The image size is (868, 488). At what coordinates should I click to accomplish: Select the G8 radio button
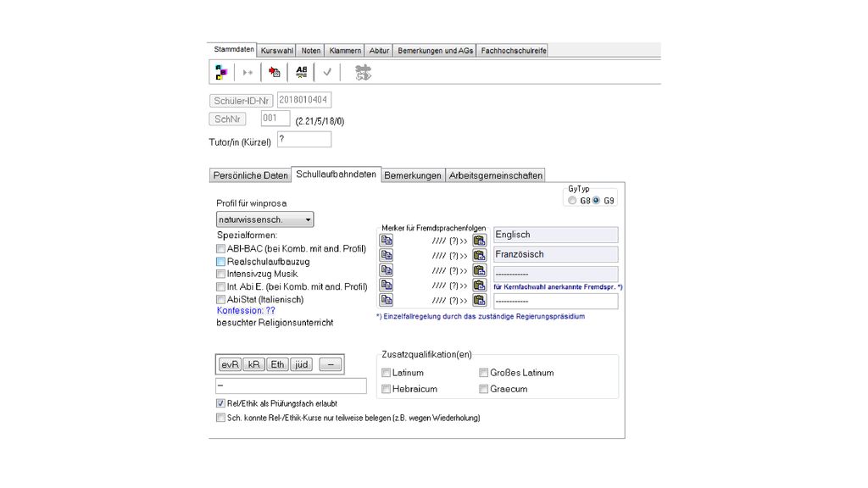(572, 200)
